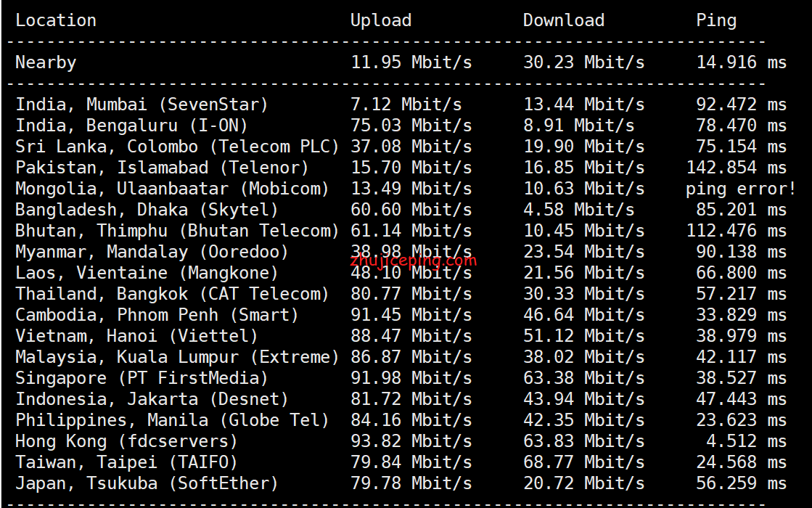This screenshot has width=812, height=508.
Task: Select Bangladesh, Dhaka (Skytel) line
Action: click(147, 210)
